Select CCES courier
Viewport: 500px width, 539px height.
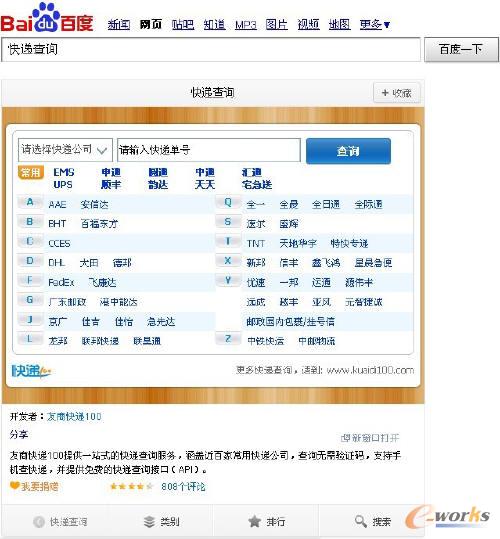(x=59, y=244)
